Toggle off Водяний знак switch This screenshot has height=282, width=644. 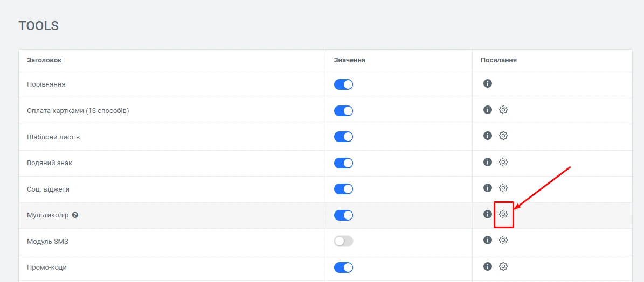point(343,163)
